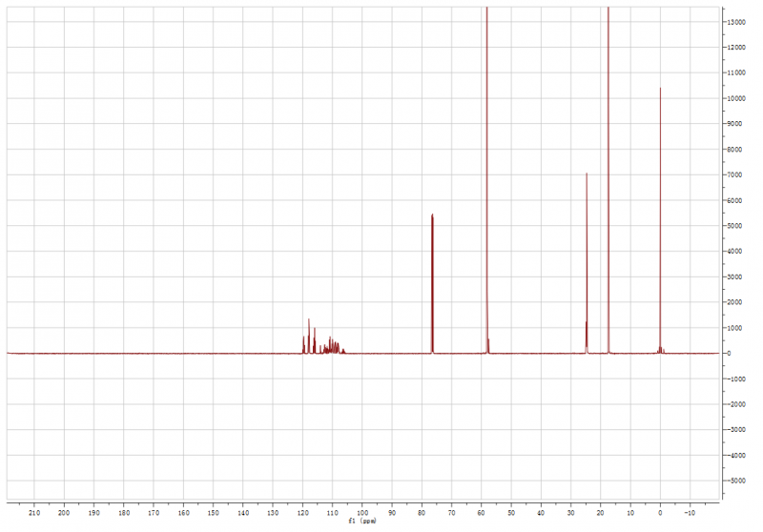This screenshot has width=763, height=532.
Task: Select the 6000 intensity axis label
Action: coord(734,200)
